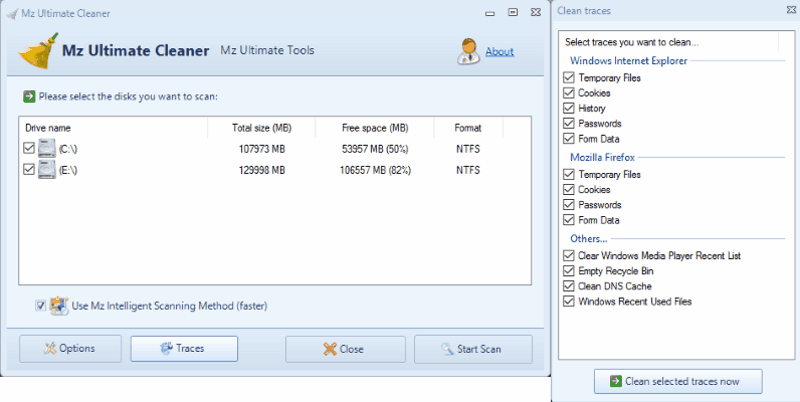Uncheck Mozilla Firefox Cookies

[568, 189]
